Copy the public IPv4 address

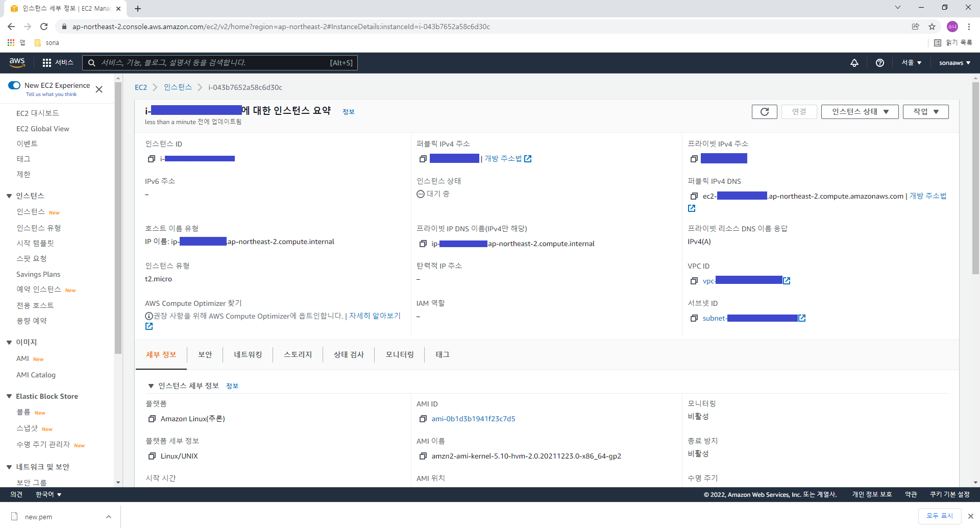[x=423, y=159]
